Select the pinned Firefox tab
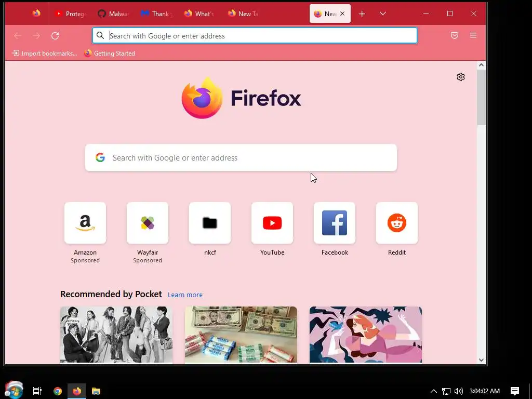Viewport: 532px width, 399px height. click(x=36, y=14)
